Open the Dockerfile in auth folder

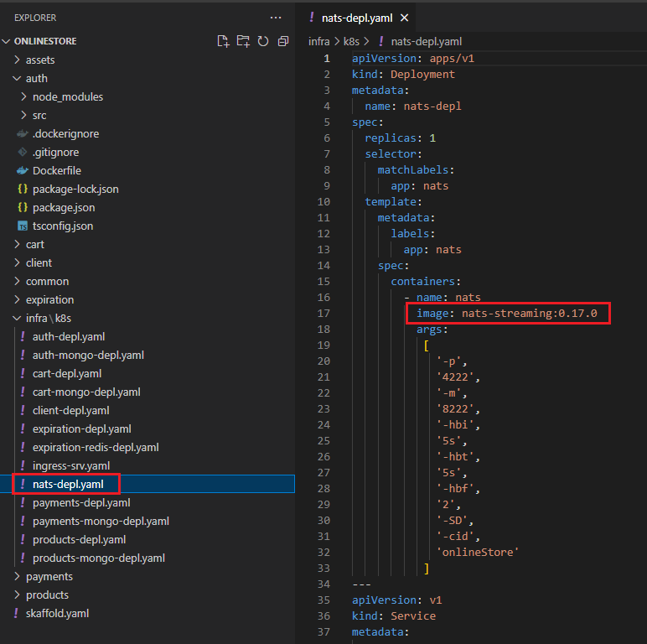coord(56,170)
